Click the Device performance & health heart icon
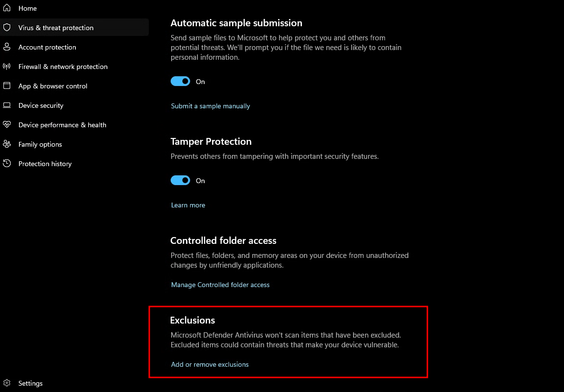 [7, 125]
